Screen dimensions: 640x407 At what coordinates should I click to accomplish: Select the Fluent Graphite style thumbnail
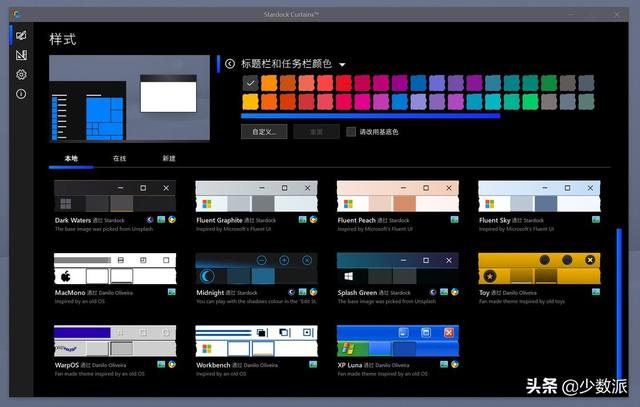click(256, 196)
